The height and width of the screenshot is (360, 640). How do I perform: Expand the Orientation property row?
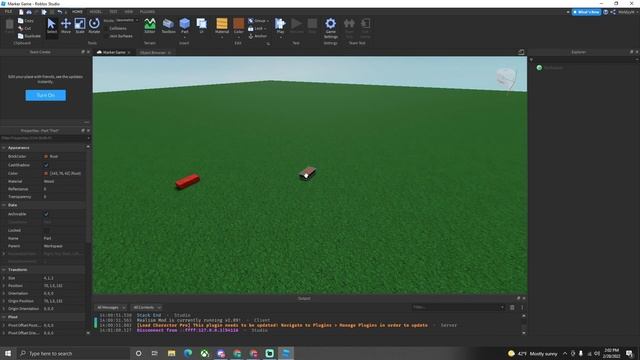[4, 293]
